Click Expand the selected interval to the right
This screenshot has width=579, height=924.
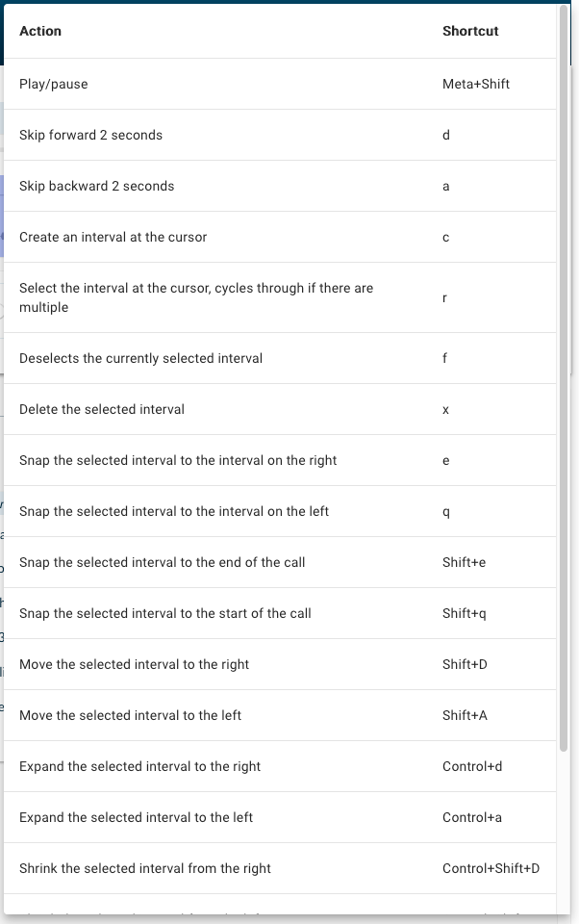[140, 766]
